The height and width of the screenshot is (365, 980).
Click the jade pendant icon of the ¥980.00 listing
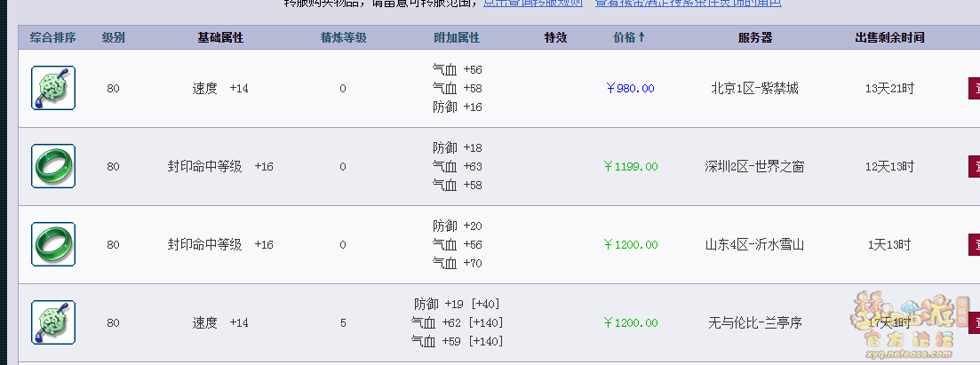tap(53, 88)
